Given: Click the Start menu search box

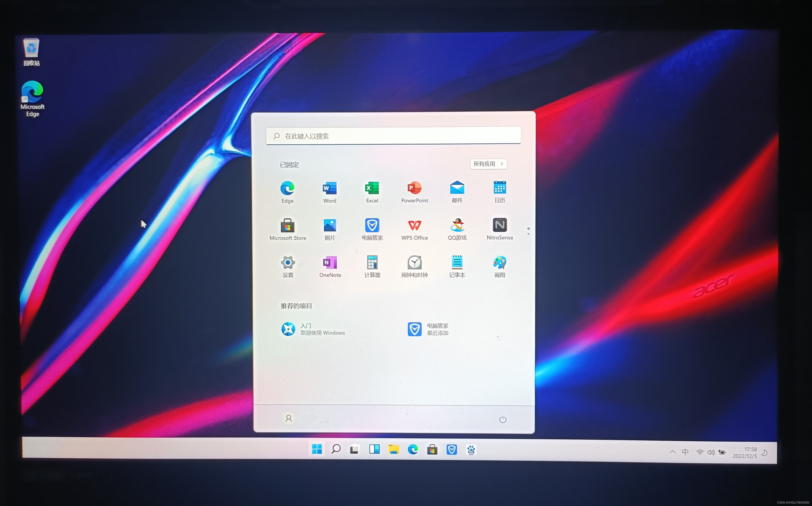Looking at the screenshot, I should pyautogui.click(x=393, y=136).
